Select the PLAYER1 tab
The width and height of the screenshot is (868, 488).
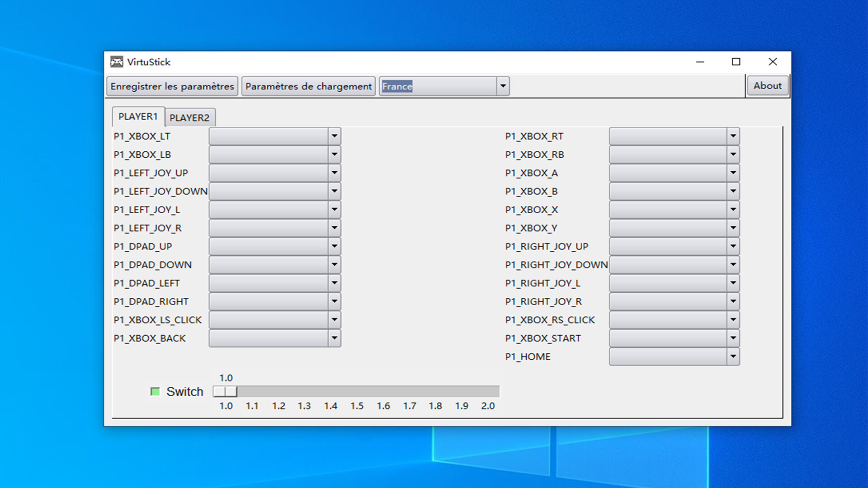(138, 116)
